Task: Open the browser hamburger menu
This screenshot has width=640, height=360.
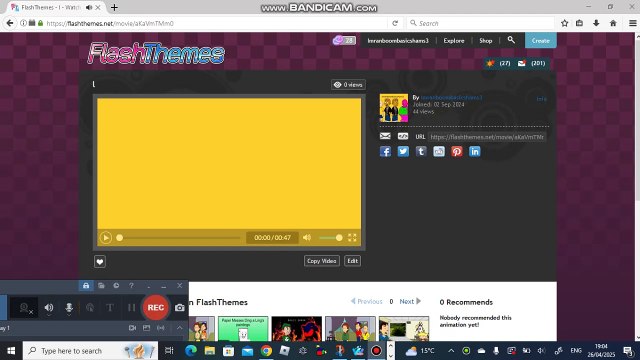Action: (x=632, y=23)
